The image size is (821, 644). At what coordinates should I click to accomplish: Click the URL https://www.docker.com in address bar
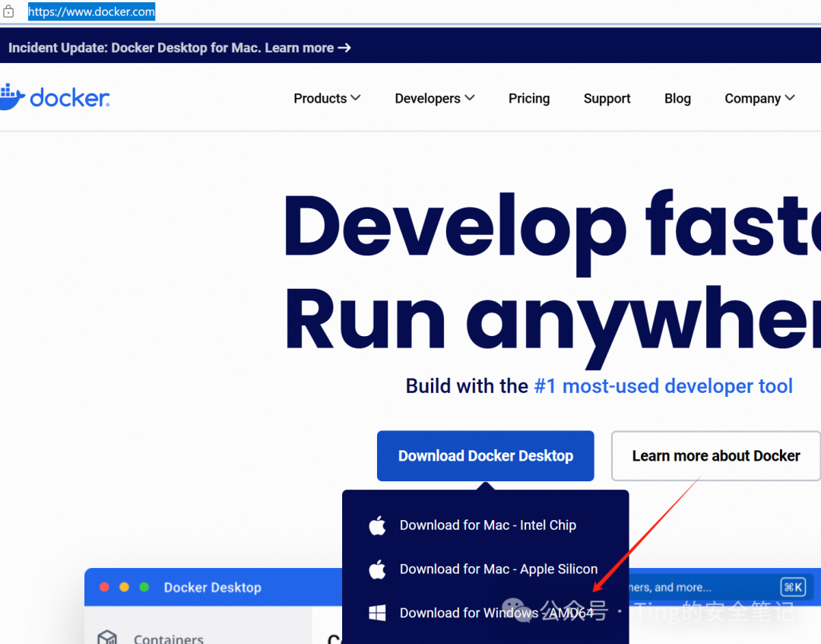tap(92, 11)
